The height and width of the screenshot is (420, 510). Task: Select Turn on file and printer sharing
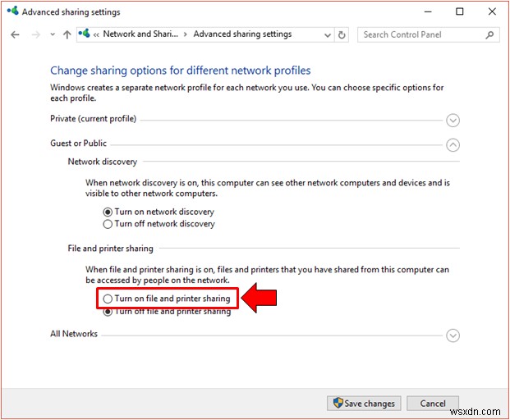pyautogui.click(x=167, y=299)
